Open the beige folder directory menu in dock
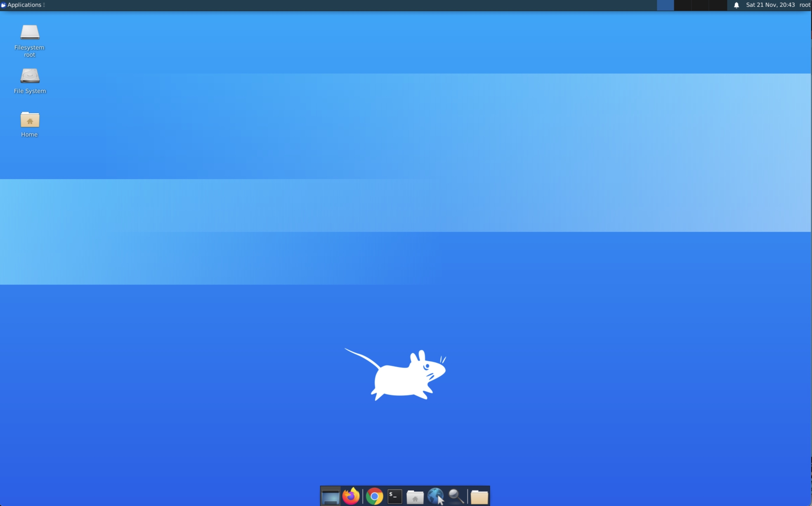This screenshot has height=506, width=812. pos(479,496)
